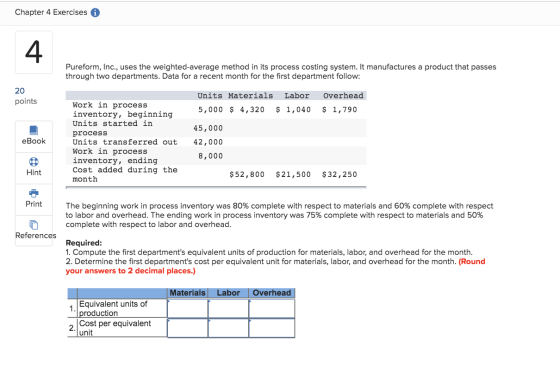Select the $ 1,790 overhead value
Image resolution: width=560 pixels, height=392 pixels.
point(339,110)
